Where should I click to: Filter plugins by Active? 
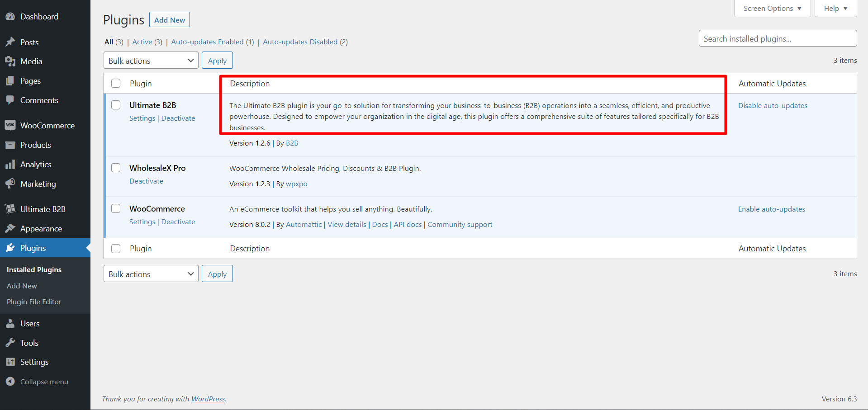[142, 42]
